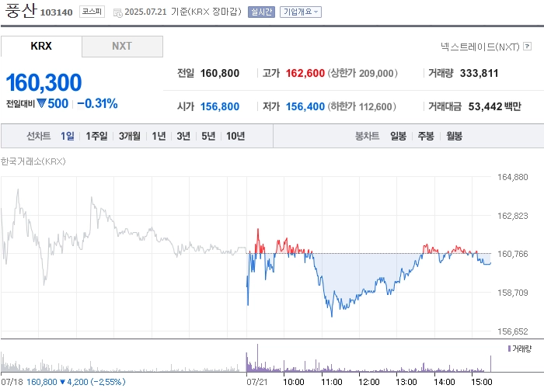Image resolution: width=544 pixels, height=392 pixels.
Task: Click the 12:00 time axis label
Action: (x=369, y=382)
